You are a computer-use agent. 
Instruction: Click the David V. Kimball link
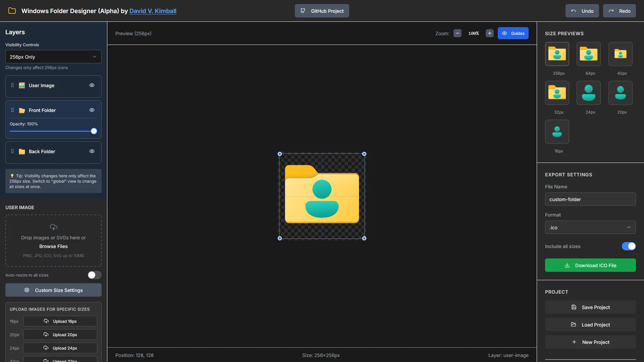click(153, 11)
